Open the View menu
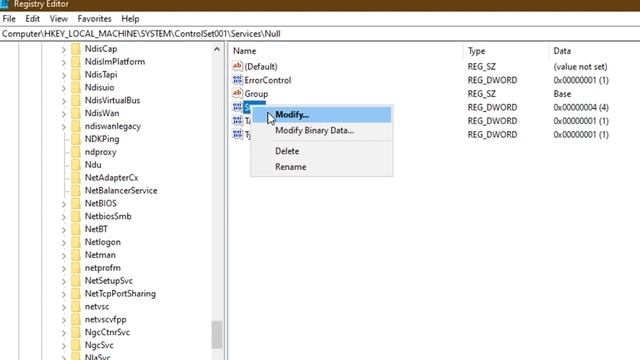This screenshot has width=640, height=360. (x=58, y=19)
